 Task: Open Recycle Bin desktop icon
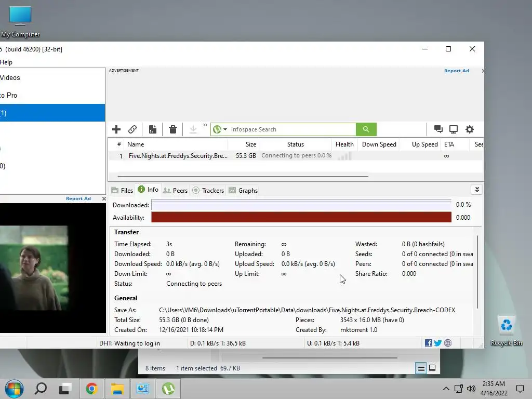[506, 331]
